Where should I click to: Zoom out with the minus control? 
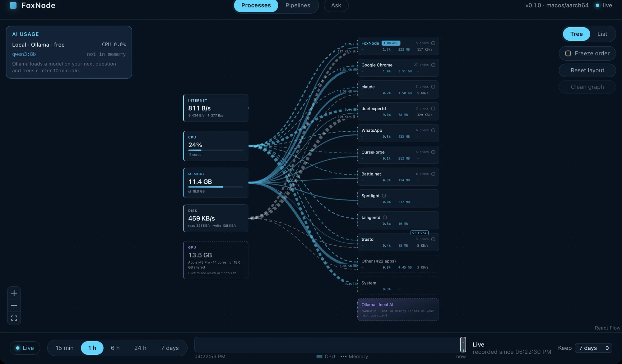14,306
